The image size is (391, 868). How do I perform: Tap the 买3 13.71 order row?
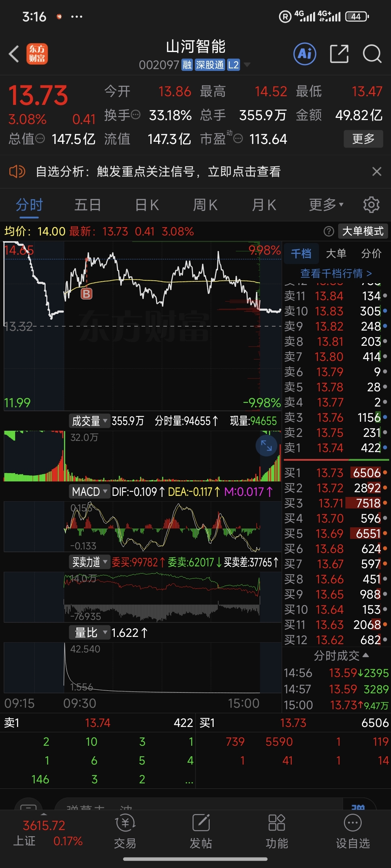pos(336,503)
